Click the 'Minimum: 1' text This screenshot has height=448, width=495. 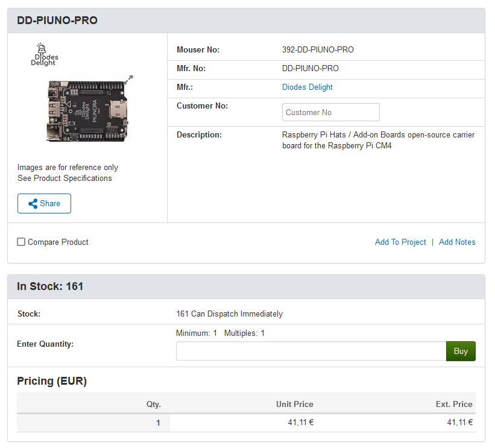point(197,333)
